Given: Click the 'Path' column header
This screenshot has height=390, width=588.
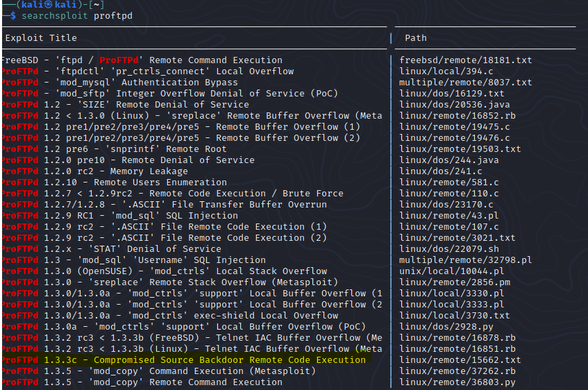Looking at the screenshot, I should tap(416, 37).
